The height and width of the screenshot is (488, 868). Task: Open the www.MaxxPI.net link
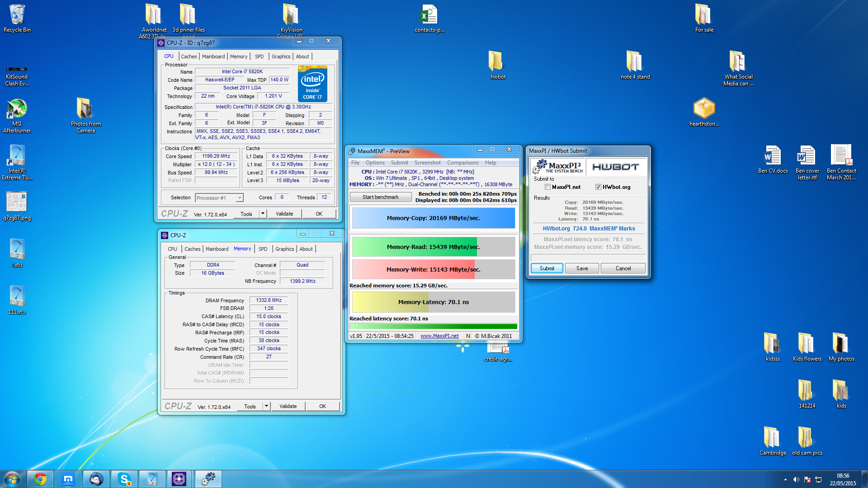click(x=439, y=336)
